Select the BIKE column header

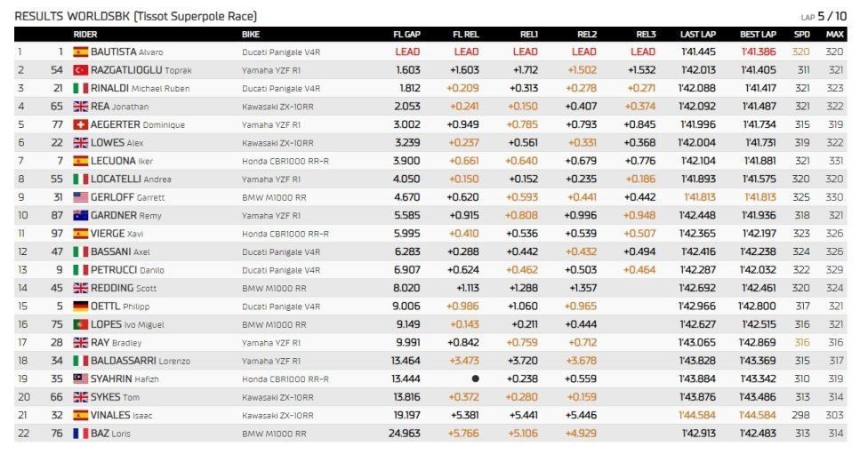[251, 35]
